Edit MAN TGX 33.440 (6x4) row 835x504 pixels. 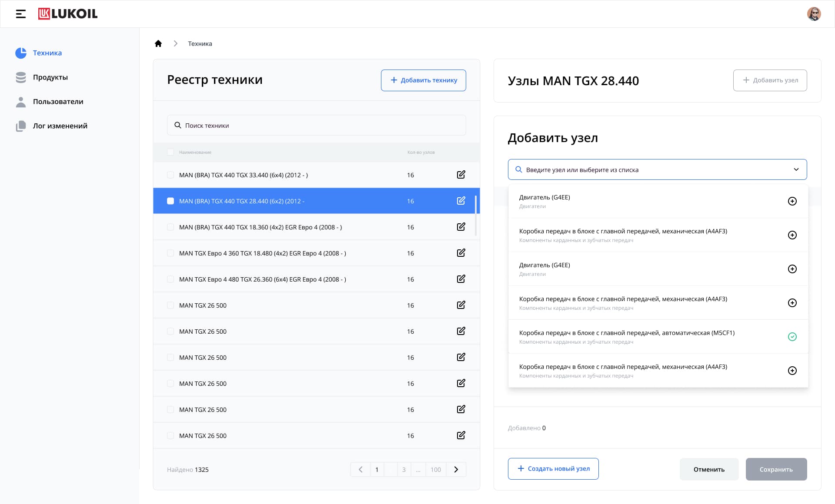point(461,175)
